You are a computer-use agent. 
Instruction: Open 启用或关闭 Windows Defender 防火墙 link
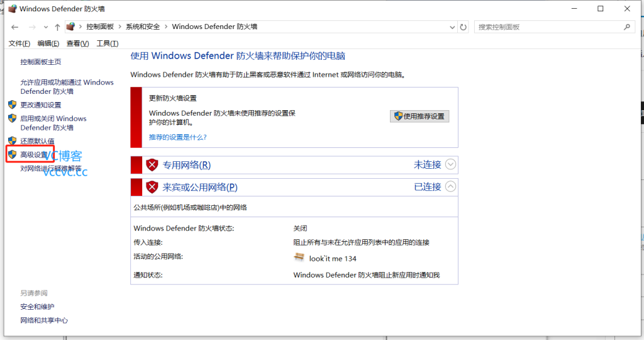53,123
